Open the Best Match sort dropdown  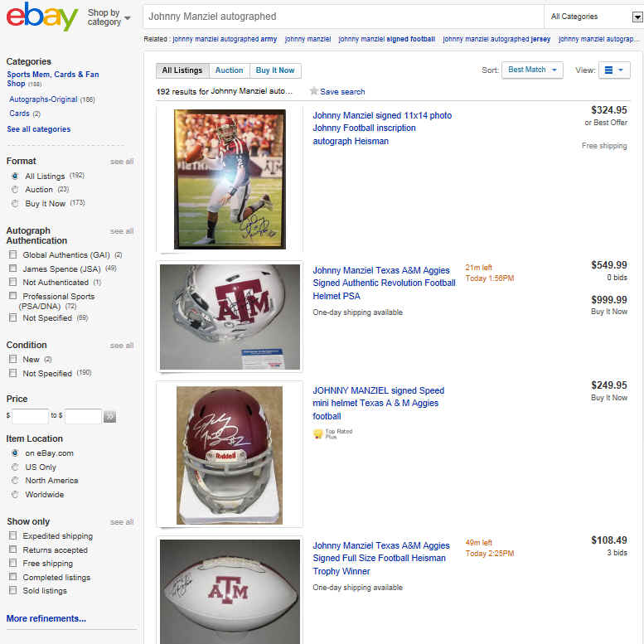532,70
